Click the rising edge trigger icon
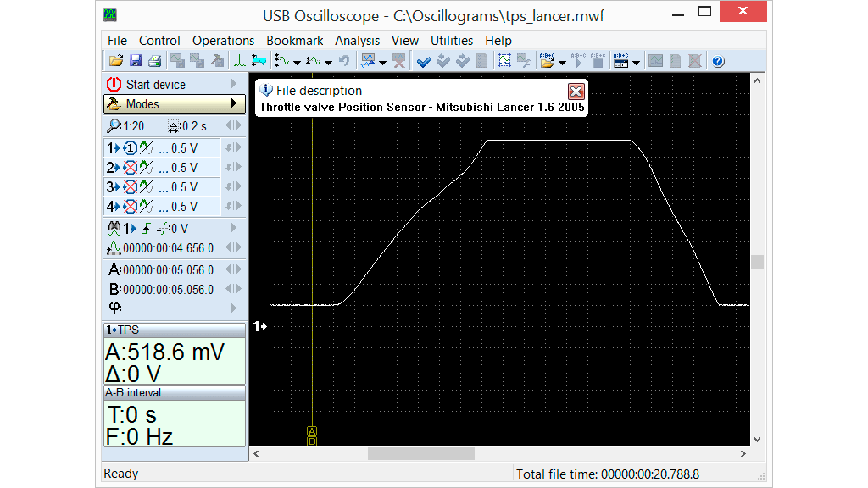Viewport: 868px width, 488px height. coord(146,229)
